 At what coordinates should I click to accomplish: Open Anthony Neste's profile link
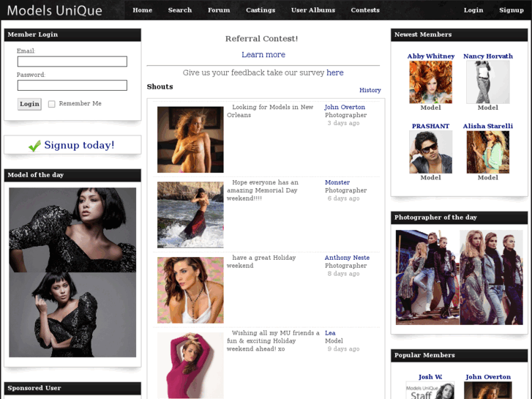point(347,258)
